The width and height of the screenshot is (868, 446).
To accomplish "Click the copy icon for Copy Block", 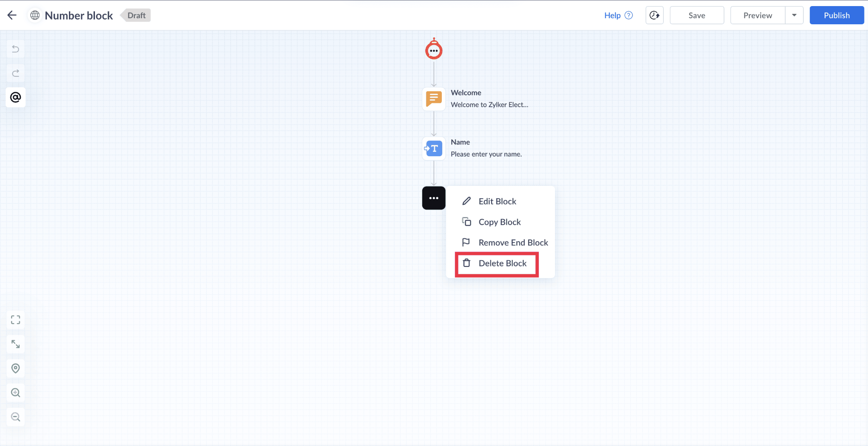I will pyautogui.click(x=467, y=222).
